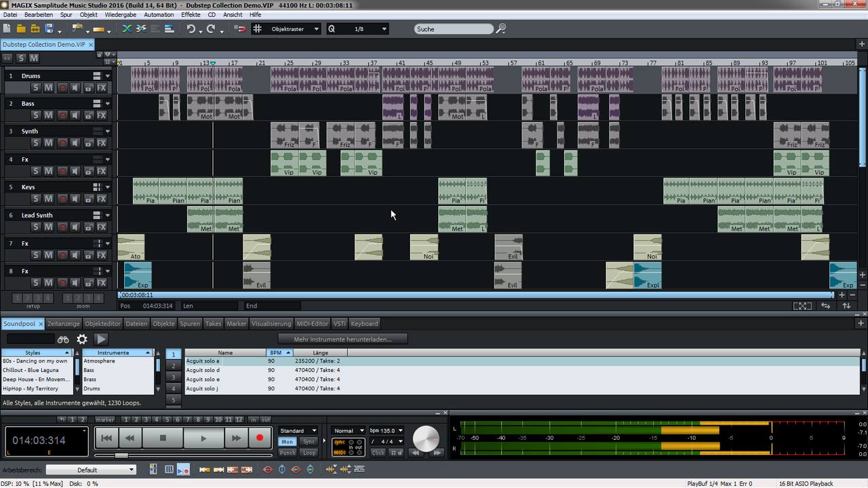Toggle the Sync button in transport
The height and width of the screenshot is (488, 868).
tap(309, 442)
